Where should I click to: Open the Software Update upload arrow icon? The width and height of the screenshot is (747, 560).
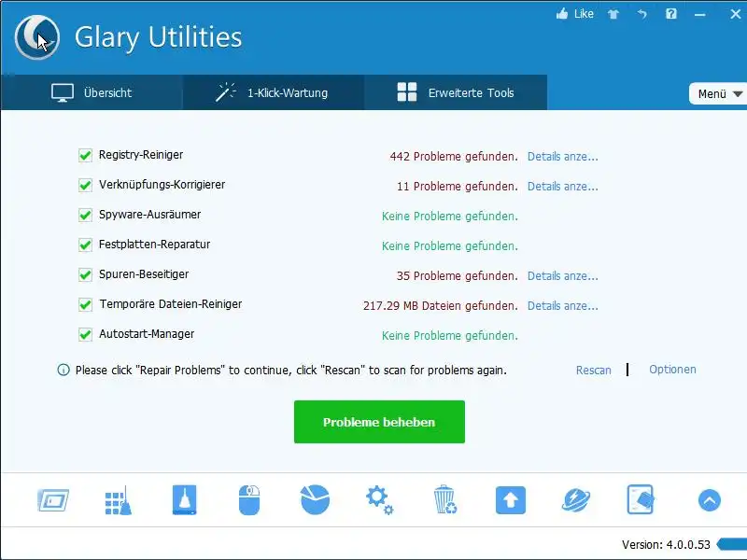click(x=510, y=500)
